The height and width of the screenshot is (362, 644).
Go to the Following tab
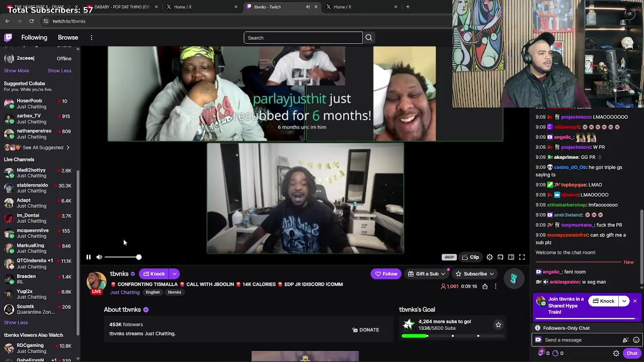pos(34,38)
